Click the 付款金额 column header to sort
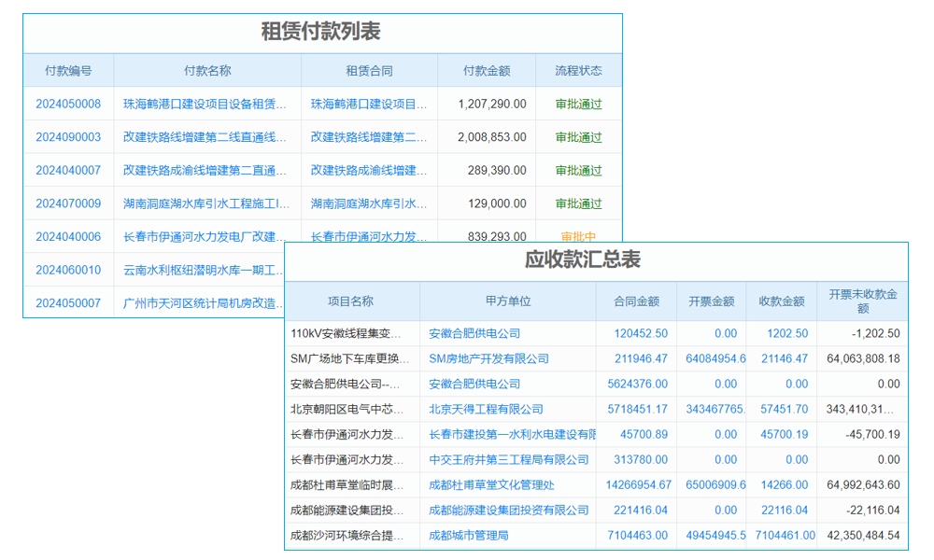Image resolution: width=934 pixels, height=560 pixels. [x=486, y=70]
